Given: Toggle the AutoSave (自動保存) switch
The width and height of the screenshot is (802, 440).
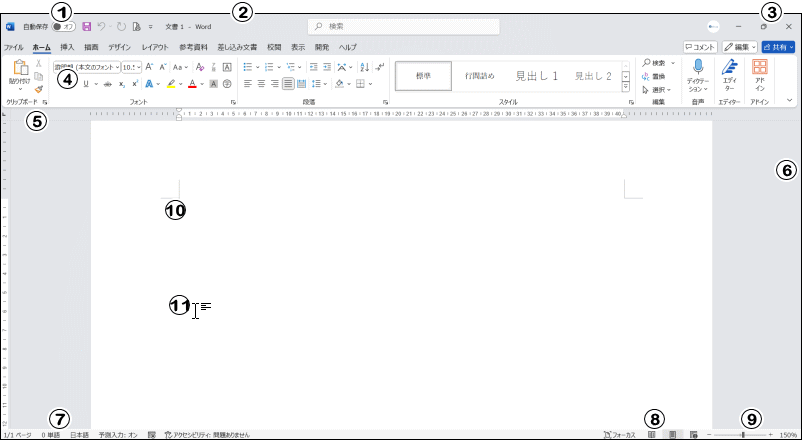Looking at the screenshot, I should click(63, 27).
